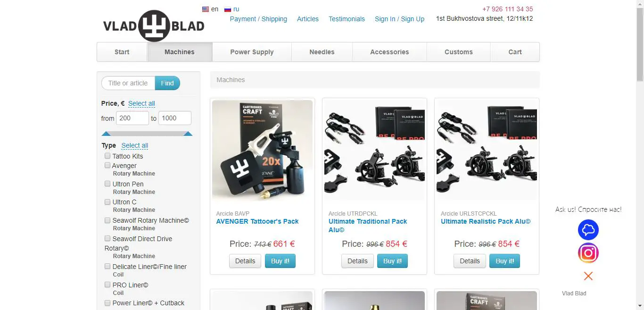This screenshot has height=310, width=644.
Task: Open the Instagram icon
Action: point(588,253)
